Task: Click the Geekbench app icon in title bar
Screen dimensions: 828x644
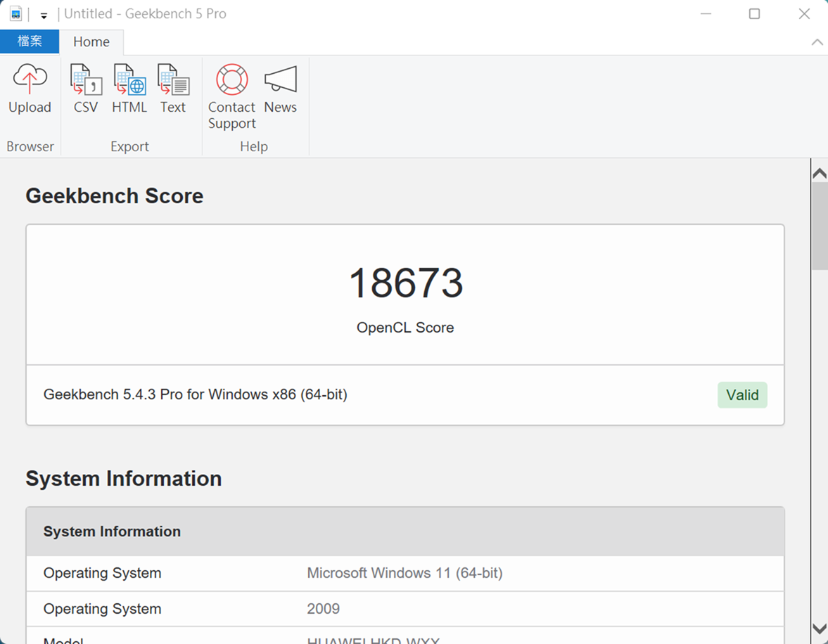Action: point(15,14)
